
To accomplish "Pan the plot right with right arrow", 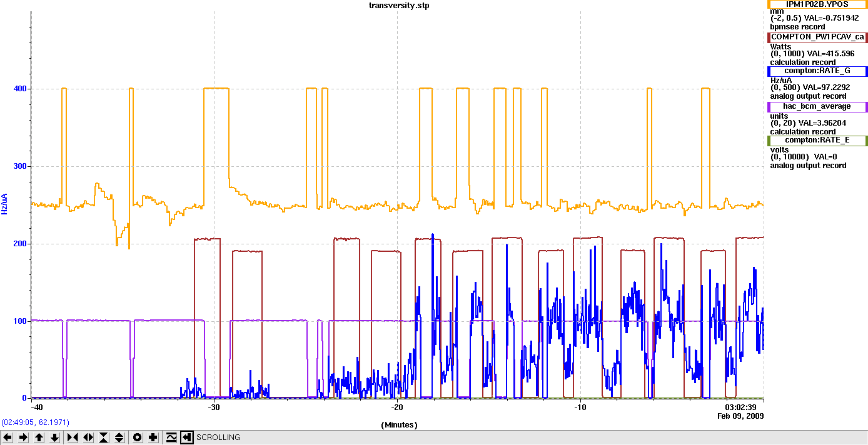I will (23, 437).
